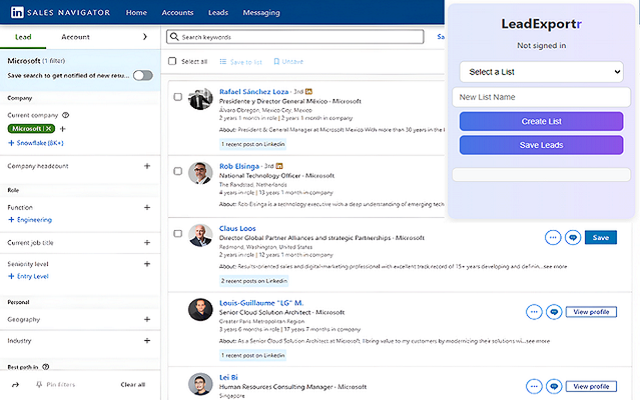Click Claus Loos profile photo
The height and width of the screenshot is (400, 640).
tap(200, 235)
